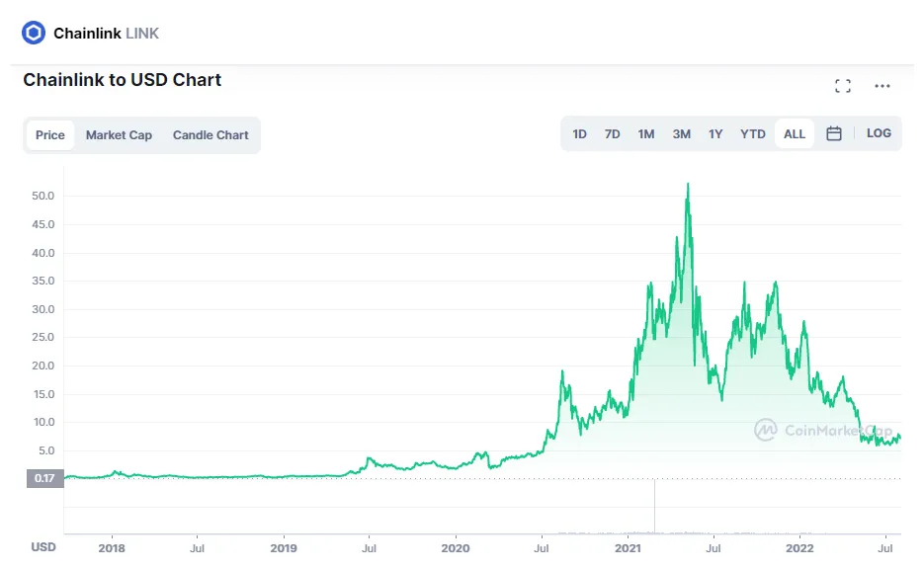The image size is (924, 570).
Task: Choose the 1M time range
Action: 646,134
